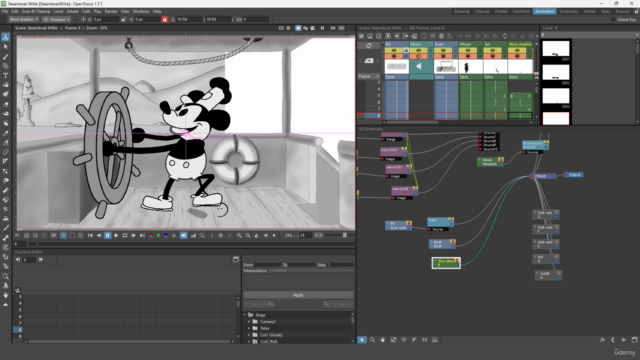
Task: Show the blue channel only
Action: point(166,236)
